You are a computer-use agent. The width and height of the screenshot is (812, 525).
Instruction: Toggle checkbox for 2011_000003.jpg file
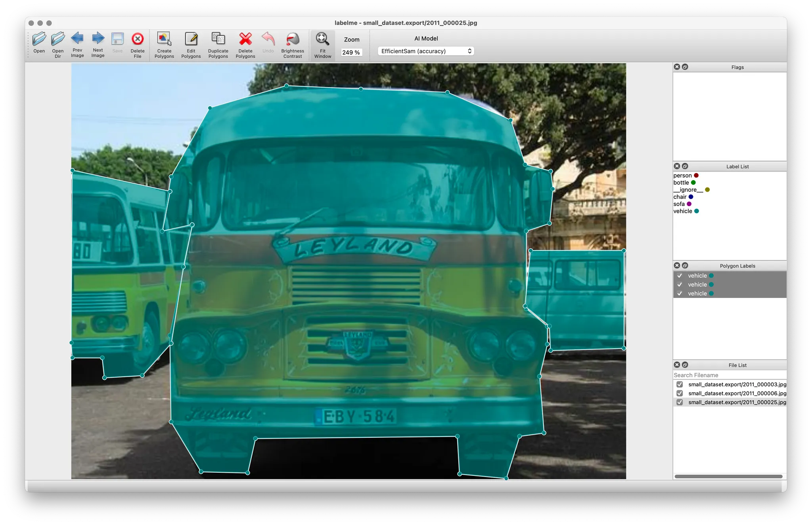(680, 384)
